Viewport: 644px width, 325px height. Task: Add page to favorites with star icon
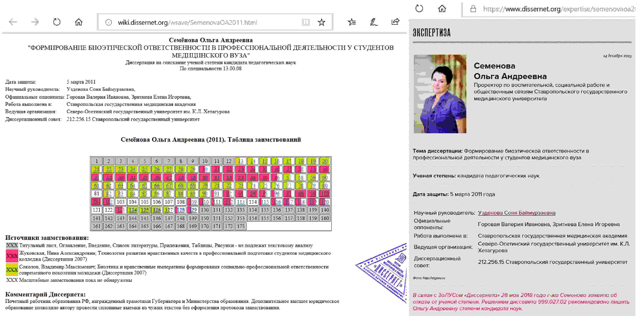click(x=321, y=23)
